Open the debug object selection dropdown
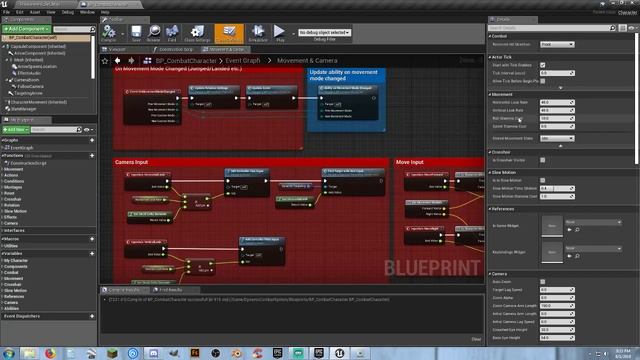This screenshot has width=640, height=360. coord(324,32)
